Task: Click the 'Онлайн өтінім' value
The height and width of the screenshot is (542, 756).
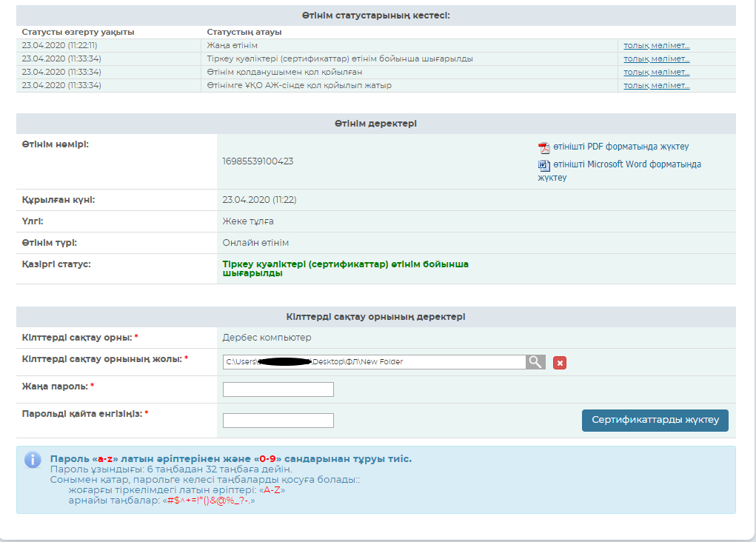Action: [x=255, y=243]
